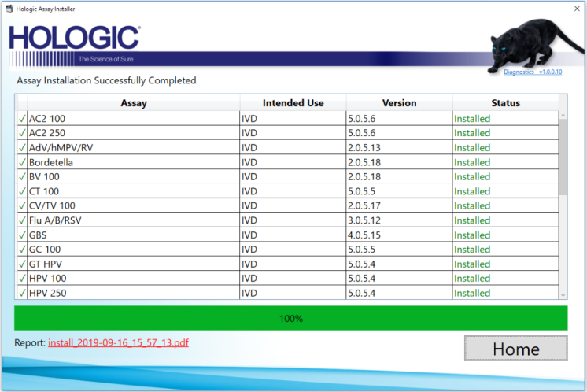This screenshot has height=392, width=587.
Task: Click the green checkmark beside AC2 100
Action: click(22, 119)
